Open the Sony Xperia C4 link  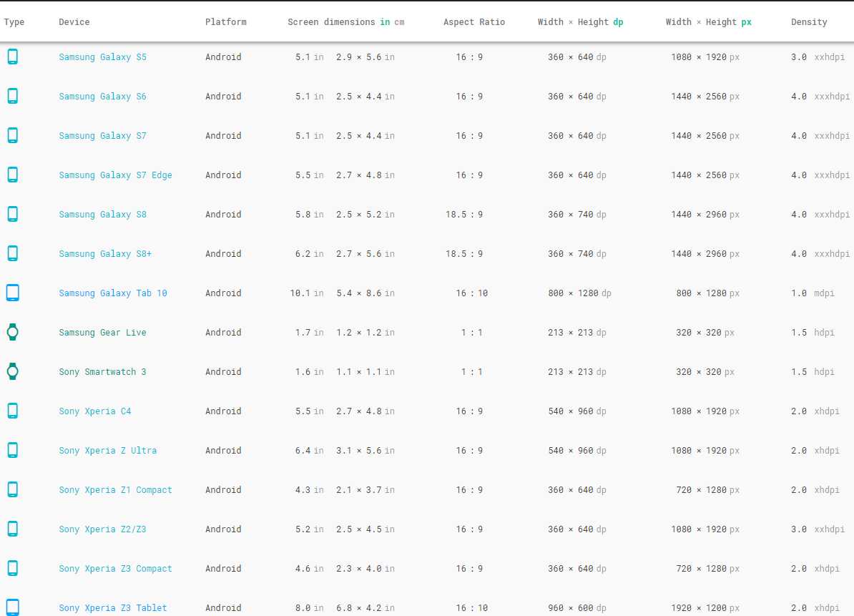coord(94,411)
